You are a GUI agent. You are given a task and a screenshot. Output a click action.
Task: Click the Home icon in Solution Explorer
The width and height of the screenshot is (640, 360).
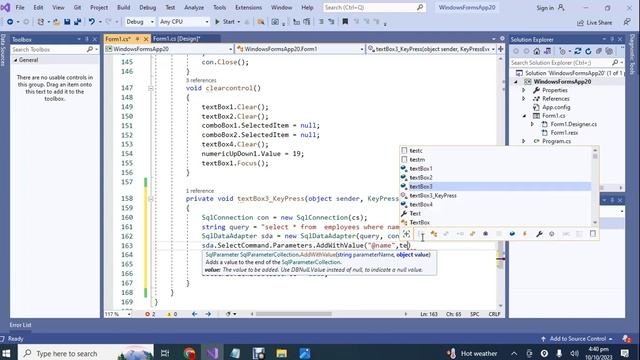pos(537,51)
